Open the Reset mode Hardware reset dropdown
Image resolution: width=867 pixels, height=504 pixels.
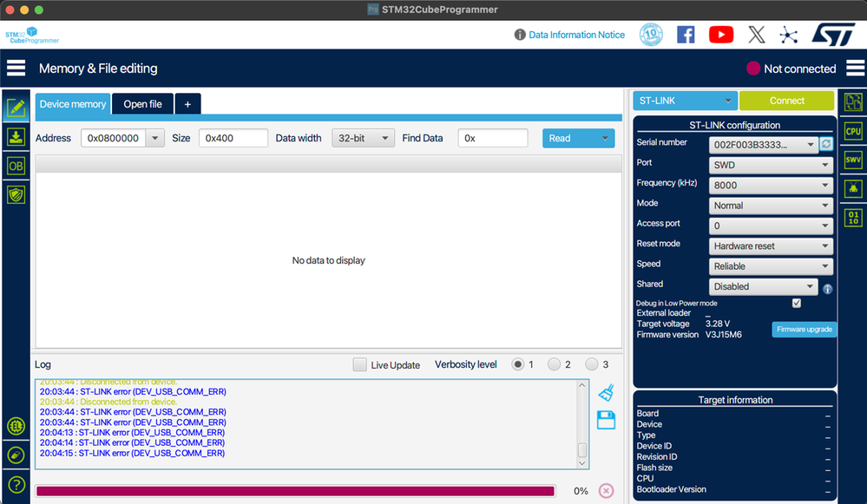pyautogui.click(x=772, y=245)
